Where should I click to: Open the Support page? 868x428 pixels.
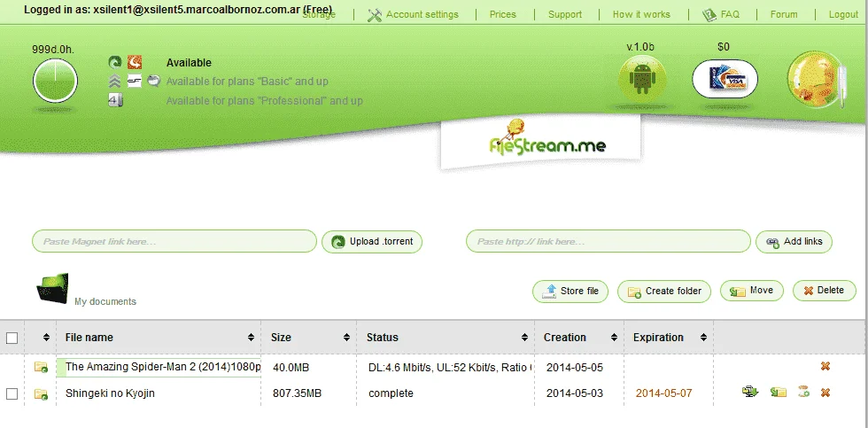[x=565, y=14]
